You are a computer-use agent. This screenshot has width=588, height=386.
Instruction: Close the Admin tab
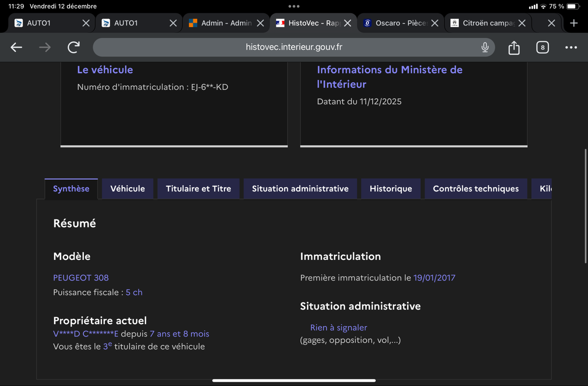click(260, 23)
